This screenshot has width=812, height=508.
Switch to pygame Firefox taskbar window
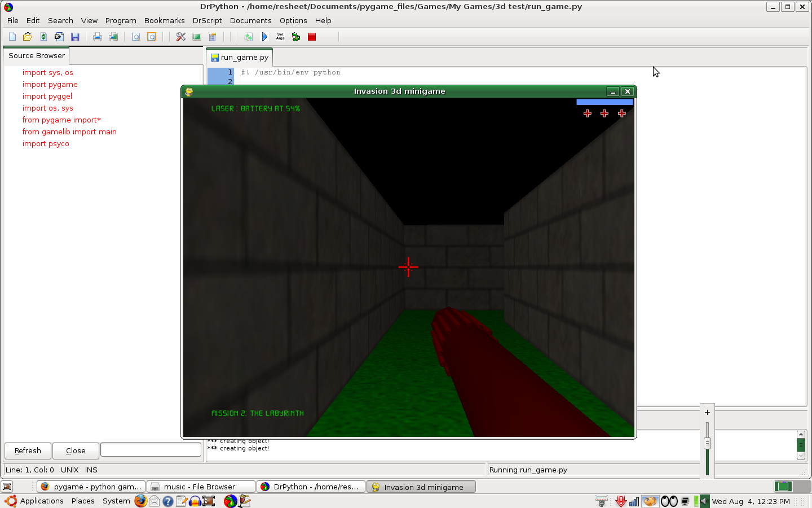pos(91,487)
